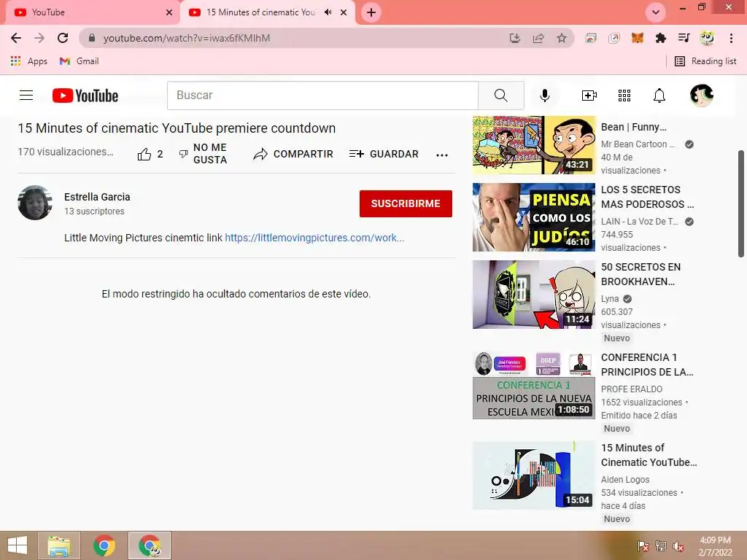747x560 pixels.
Task: Open the create video camera icon
Action: (589, 96)
